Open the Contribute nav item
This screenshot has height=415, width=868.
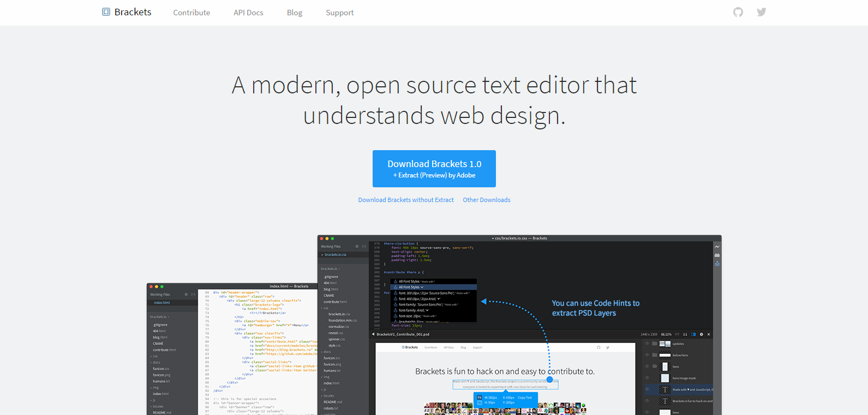tap(191, 13)
